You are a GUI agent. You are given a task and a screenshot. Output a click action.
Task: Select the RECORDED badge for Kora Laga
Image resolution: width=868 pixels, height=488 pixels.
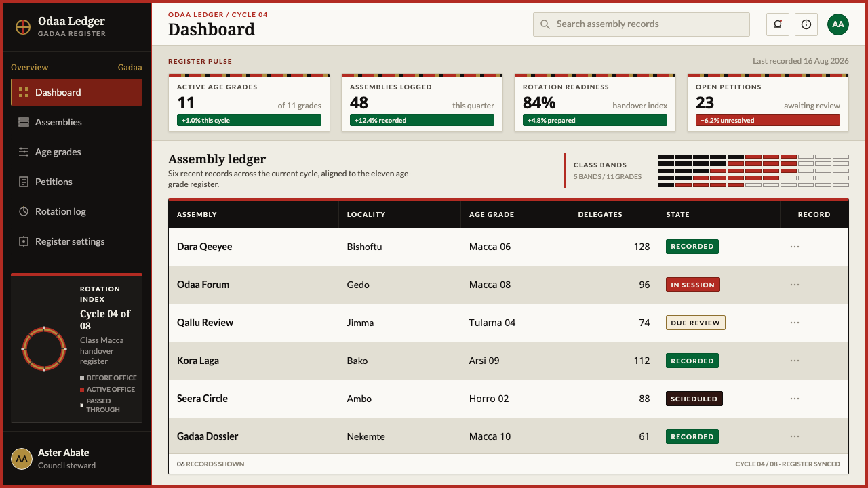coord(692,361)
